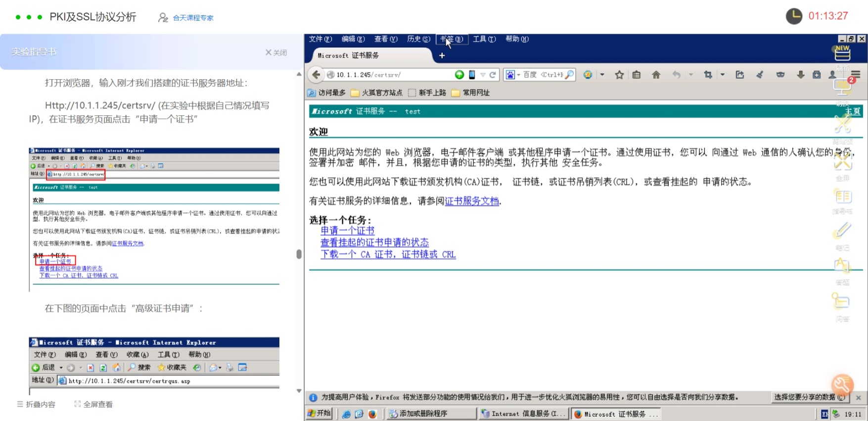
Task: Open Windows 开始 start button
Action: pyautogui.click(x=319, y=414)
